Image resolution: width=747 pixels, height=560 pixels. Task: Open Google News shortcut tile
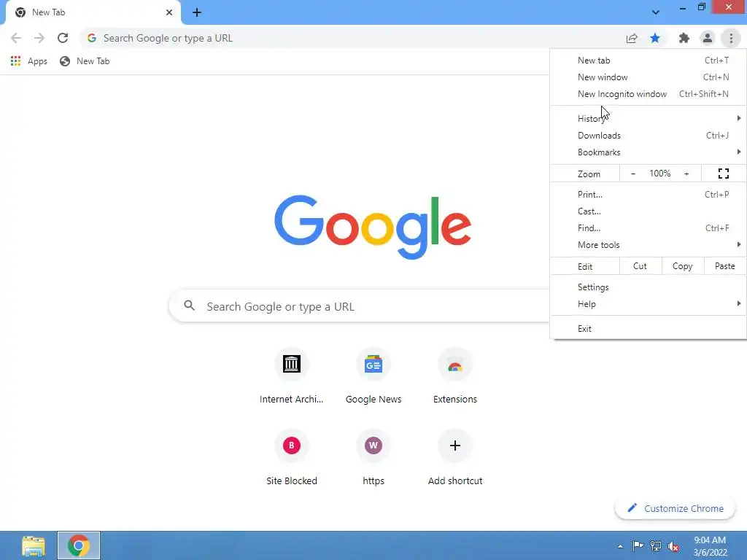(x=373, y=377)
